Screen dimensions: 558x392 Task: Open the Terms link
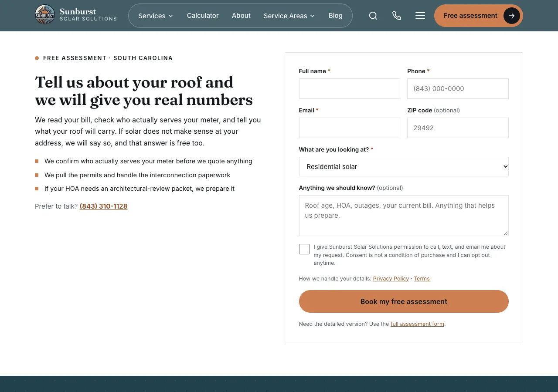tap(422, 279)
